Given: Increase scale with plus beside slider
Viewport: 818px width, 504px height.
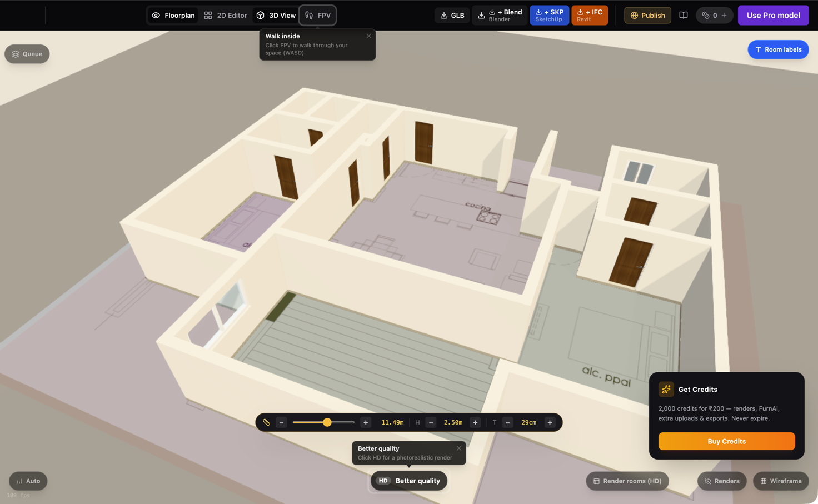Looking at the screenshot, I should (366, 422).
